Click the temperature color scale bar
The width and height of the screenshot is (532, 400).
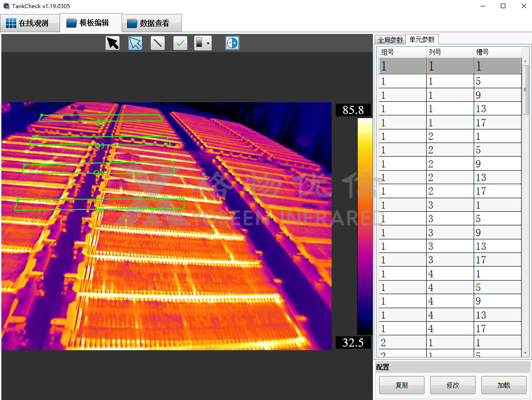pyautogui.click(x=365, y=226)
